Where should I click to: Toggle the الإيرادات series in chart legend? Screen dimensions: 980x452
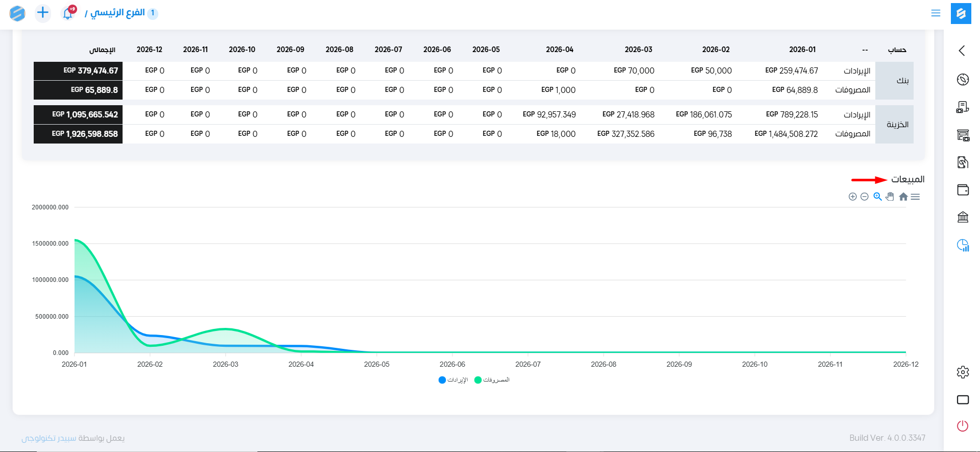pyautogui.click(x=453, y=380)
